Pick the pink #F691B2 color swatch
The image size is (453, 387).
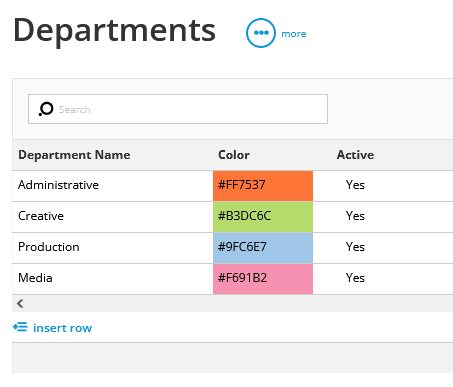263,279
